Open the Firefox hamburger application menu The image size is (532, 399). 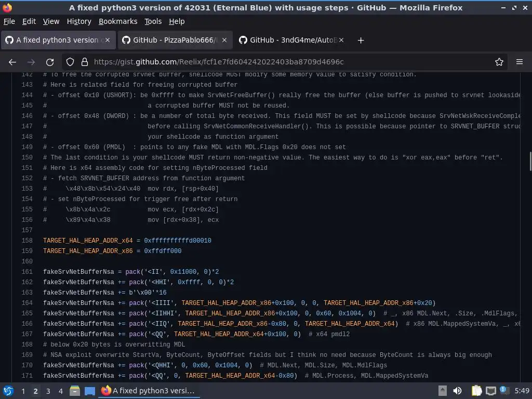[x=520, y=62]
